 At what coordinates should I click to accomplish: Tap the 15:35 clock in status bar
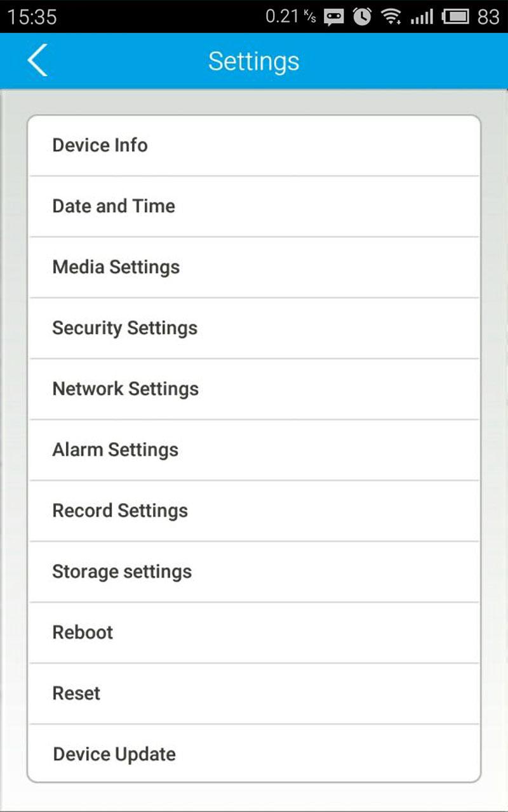click(x=32, y=16)
